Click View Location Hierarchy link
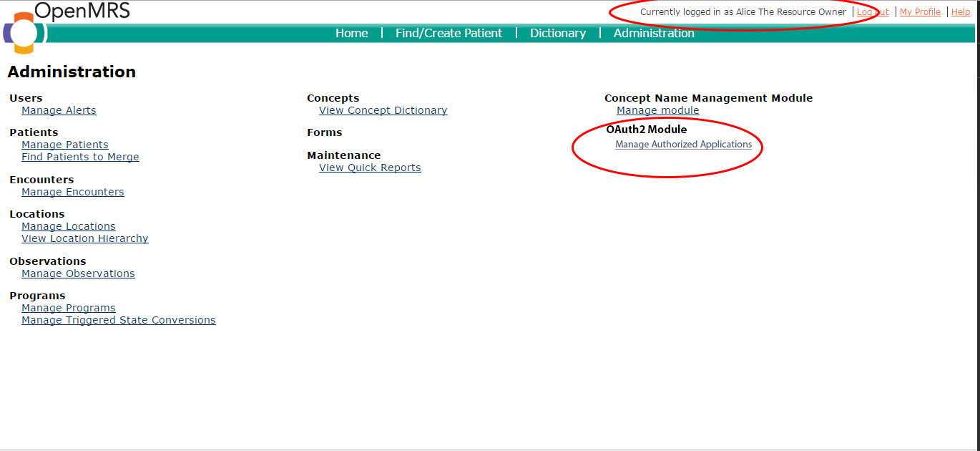The height and width of the screenshot is (451, 980). coord(85,238)
